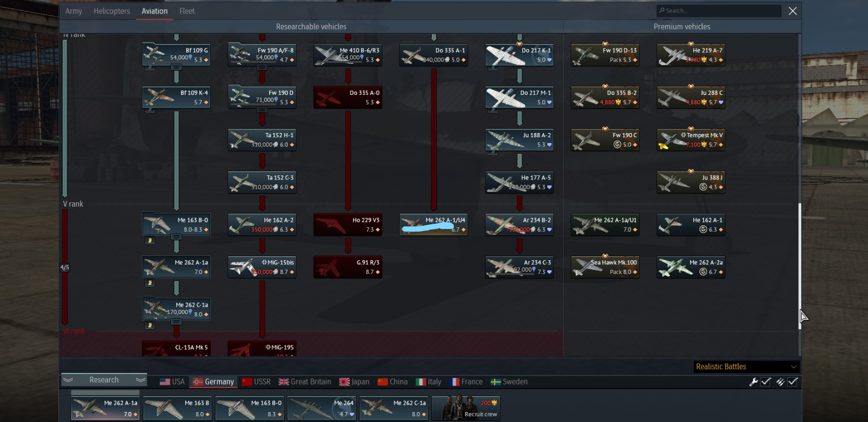The width and height of the screenshot is (868, 422).
Task: Collapse the Research panel chevron bar
Action: pyautogui.click(x=104, y=380)
